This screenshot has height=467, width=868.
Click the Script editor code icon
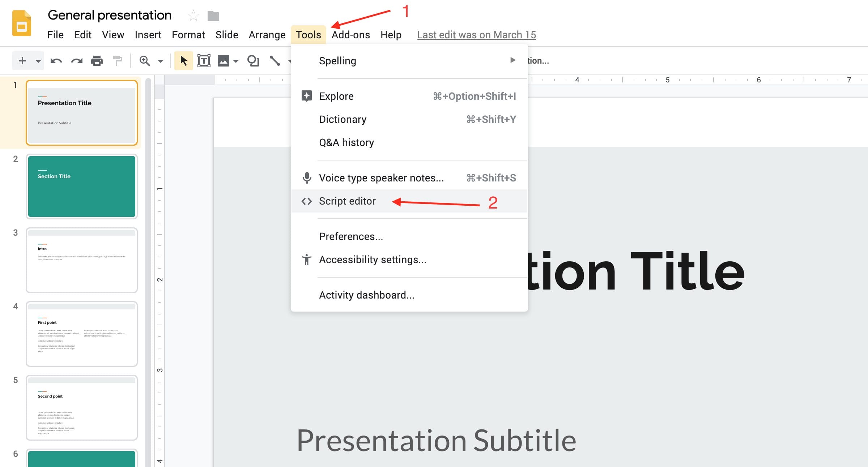(x=306, y=201)
